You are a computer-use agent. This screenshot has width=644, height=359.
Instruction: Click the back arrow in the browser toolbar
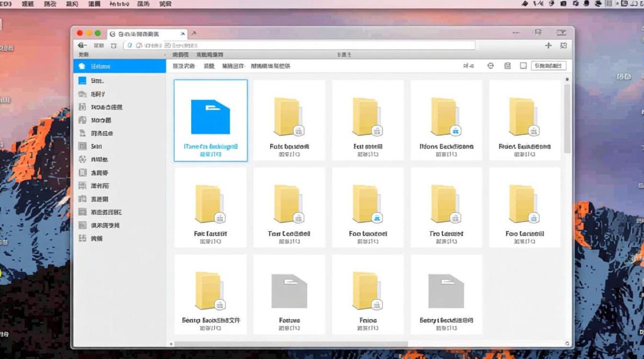[x=81, y=45]
